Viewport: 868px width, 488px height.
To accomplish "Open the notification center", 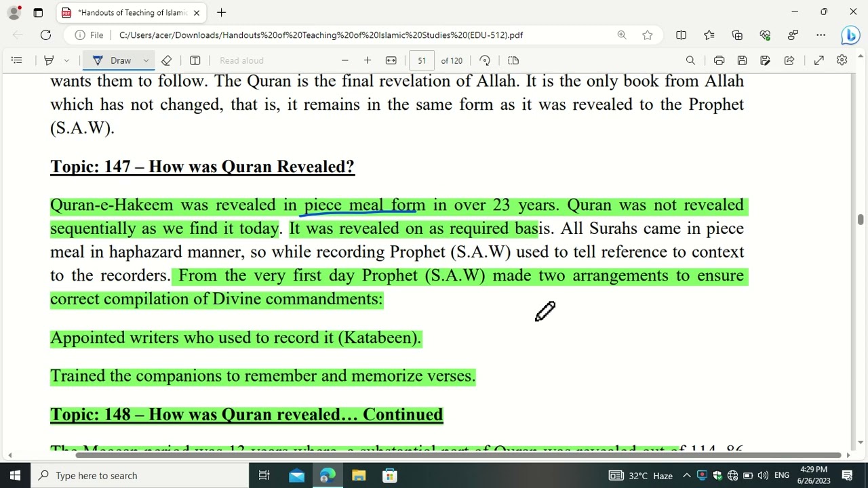I will (847, 475).
